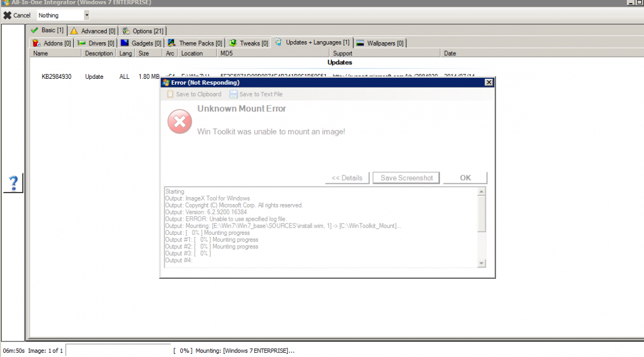Click the 1.80 MB size cell
Screen dimensions: 644x357
click(x=149, y=77)
